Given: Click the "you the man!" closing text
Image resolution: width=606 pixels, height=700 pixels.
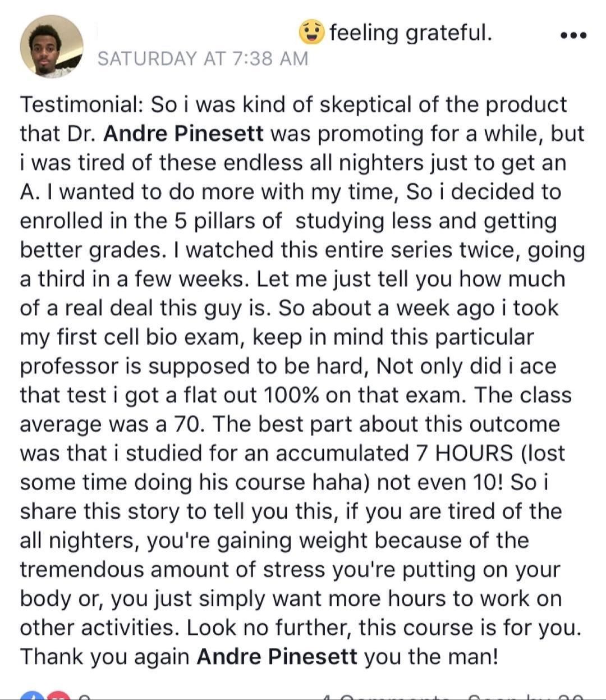Looking at the screenshot, I should (431, 656).
